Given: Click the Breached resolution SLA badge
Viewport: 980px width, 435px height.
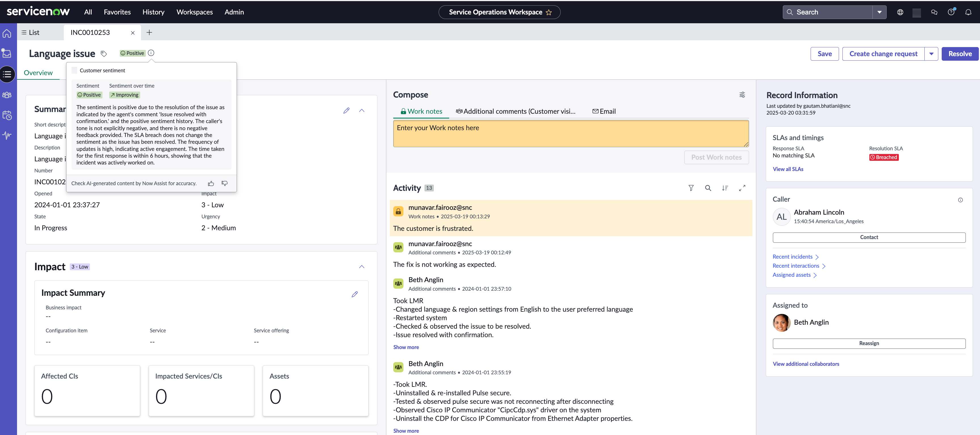Looking at the screenshot, I should point(884,157).
